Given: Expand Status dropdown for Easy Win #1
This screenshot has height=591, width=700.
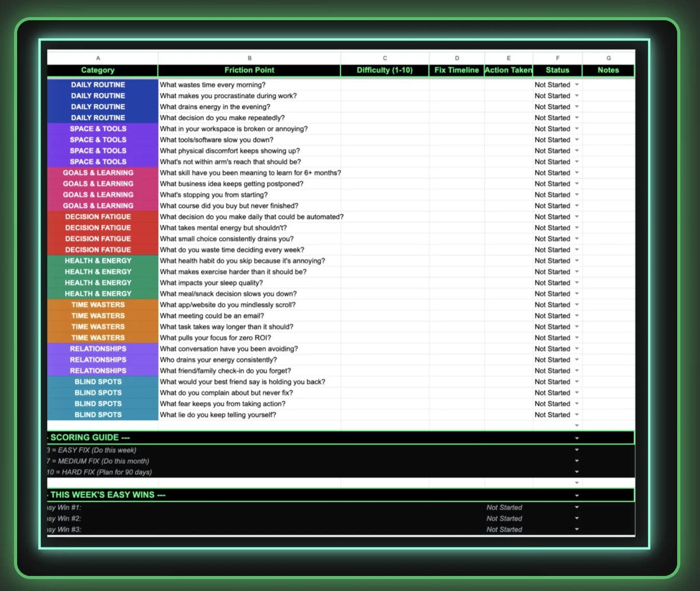Looking at the screenshot, I should point(577,507).
